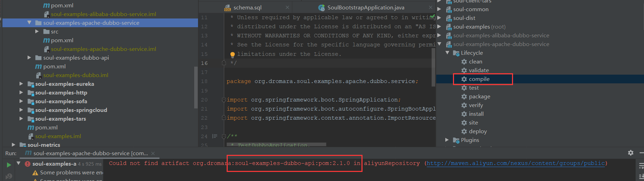The height and width of the screenshot is (181, 644).
Task: Toggle soft-wrap icon in Run console
Action: [x=641, y=166]
